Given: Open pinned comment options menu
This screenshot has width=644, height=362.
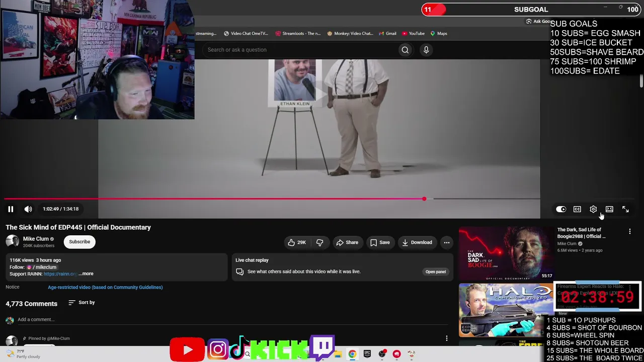Looking at the screenshot, I should tap(446, 338).
